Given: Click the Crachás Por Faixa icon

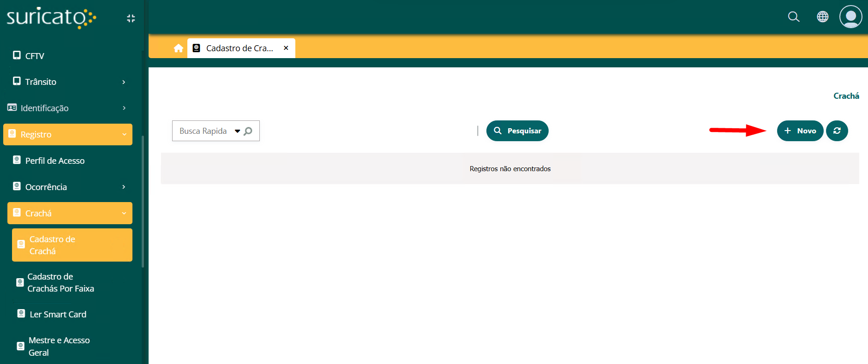Looking at the screenshot, I should click(20, 282).
